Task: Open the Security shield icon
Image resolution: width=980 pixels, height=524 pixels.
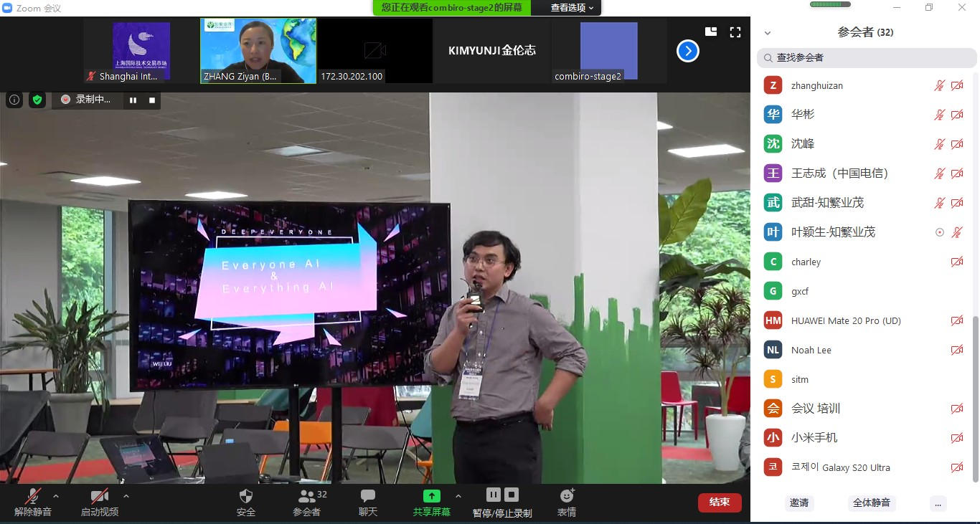Action: click(245, 496)
